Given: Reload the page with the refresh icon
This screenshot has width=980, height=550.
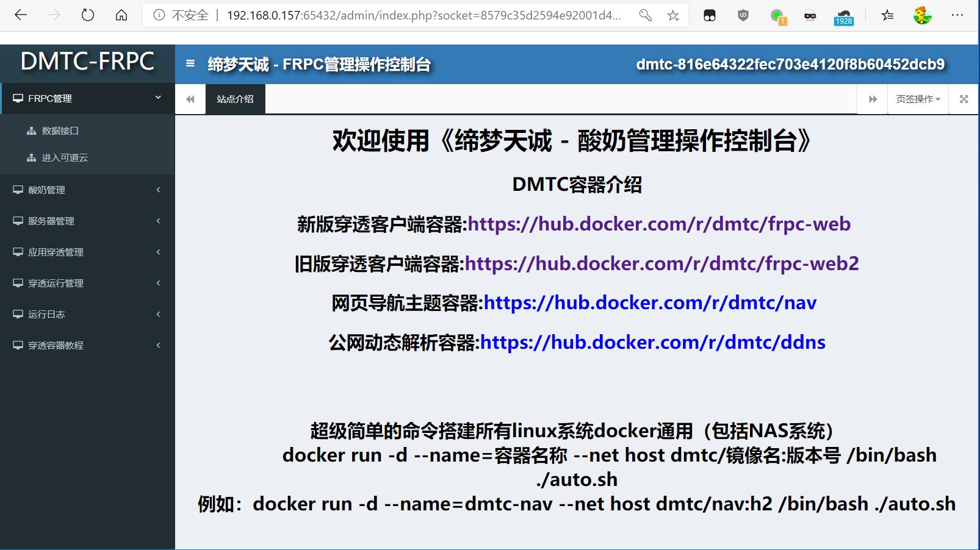Looking at the screenshot, I should (88, 15).
